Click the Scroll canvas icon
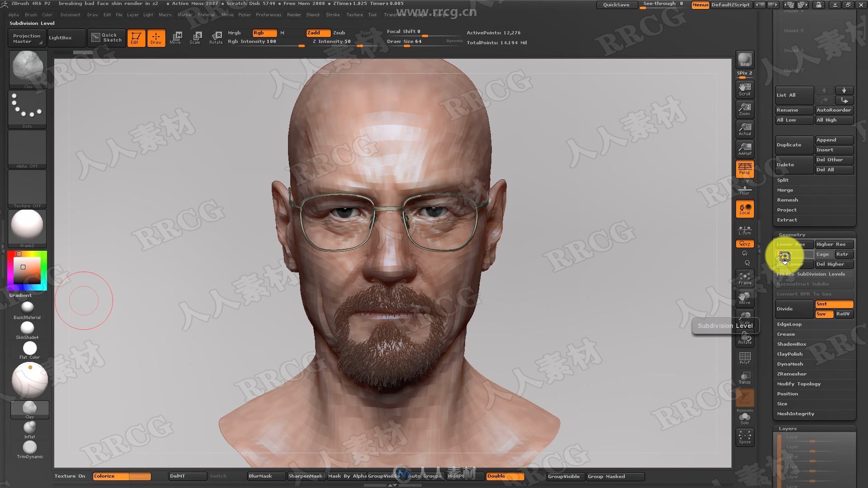This screenshot has height=488, width=868. [745, 89]
